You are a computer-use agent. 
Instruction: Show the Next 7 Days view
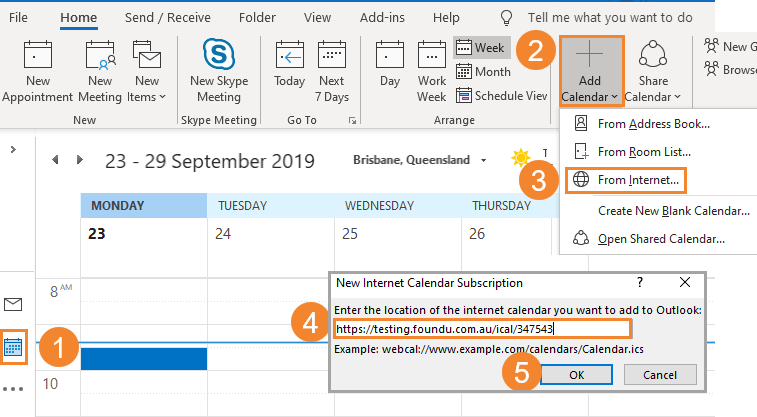[331, 70]
